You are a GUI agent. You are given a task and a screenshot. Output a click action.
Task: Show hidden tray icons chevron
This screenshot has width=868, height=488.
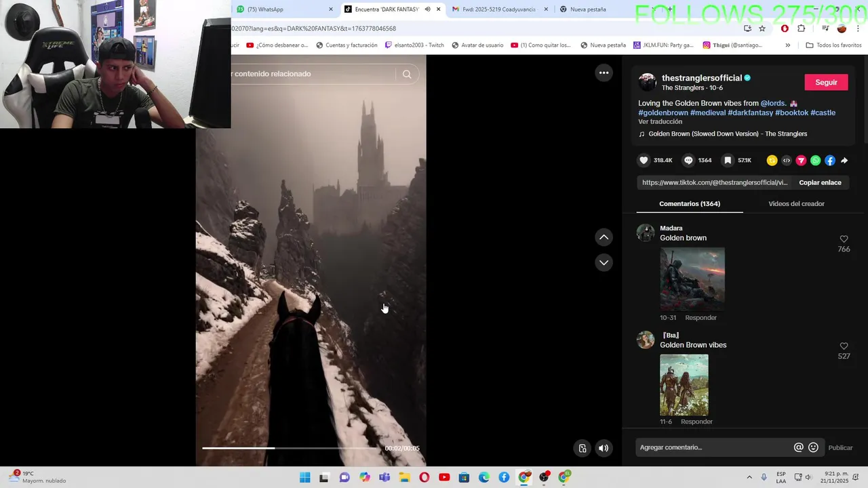click(749, 478)
